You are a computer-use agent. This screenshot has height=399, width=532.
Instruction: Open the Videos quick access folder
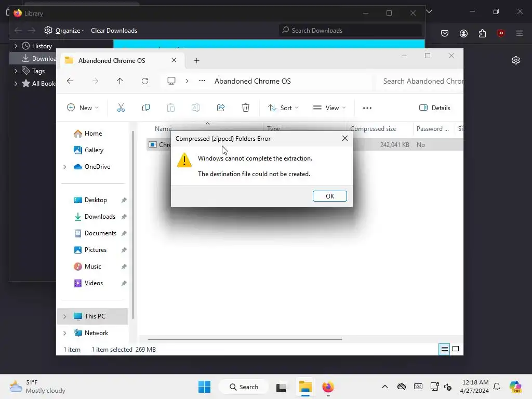[94, 283]
